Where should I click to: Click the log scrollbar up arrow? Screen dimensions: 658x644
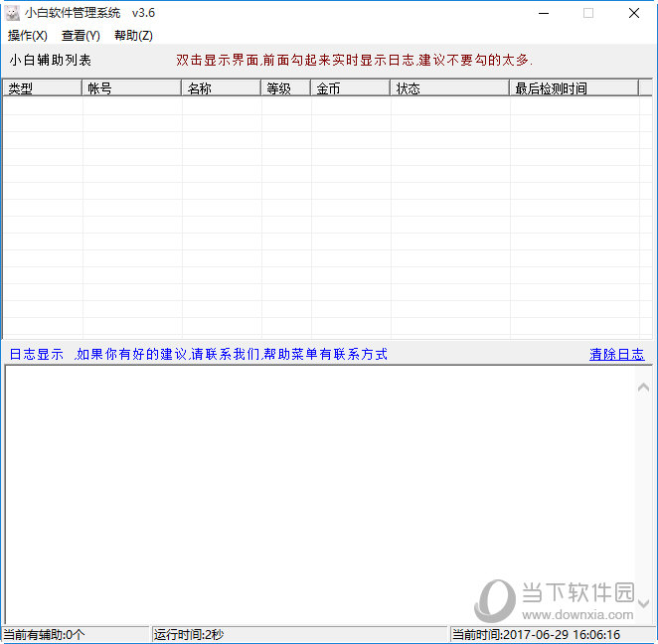point(643,388)
